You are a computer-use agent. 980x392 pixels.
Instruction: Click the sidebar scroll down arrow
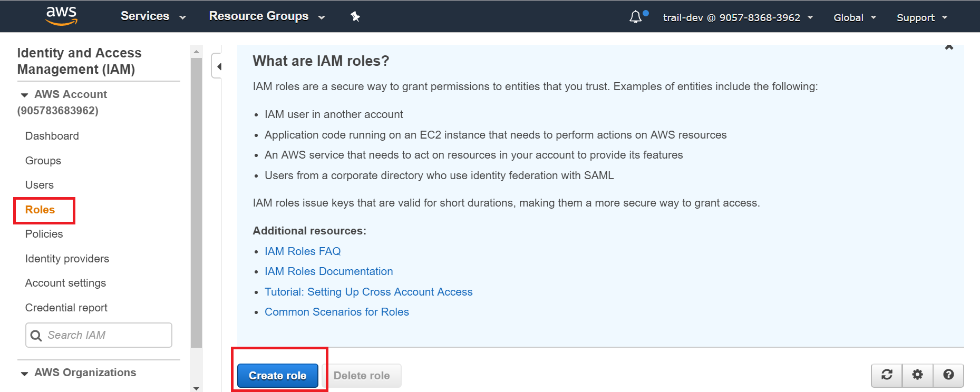[x=196, y=388]
